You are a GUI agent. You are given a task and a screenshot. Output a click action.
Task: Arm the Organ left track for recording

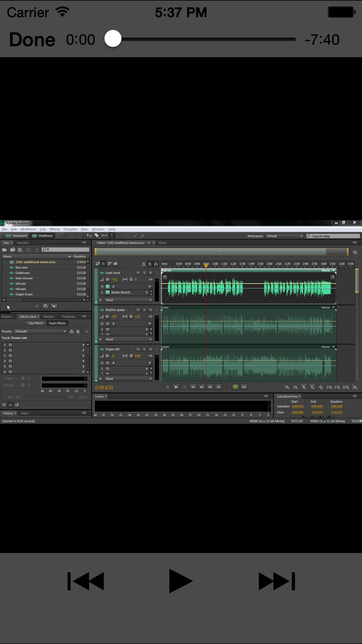point(150,349)
